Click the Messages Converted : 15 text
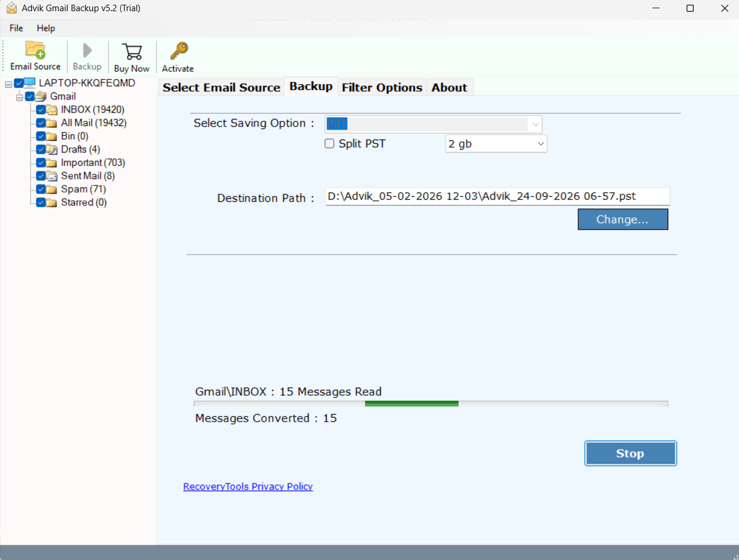This screenshot has width=739, height=560. pyautogui.click(x=266, y=418)
